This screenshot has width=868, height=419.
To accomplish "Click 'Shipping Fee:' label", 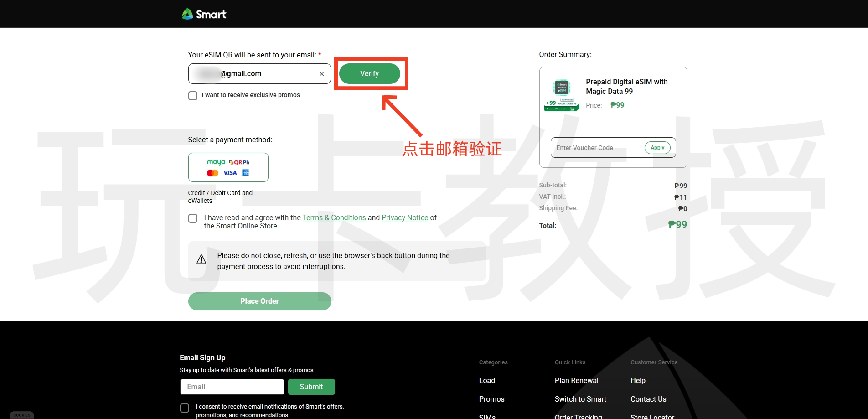I will pyautogui.click(x=558, y=208).
